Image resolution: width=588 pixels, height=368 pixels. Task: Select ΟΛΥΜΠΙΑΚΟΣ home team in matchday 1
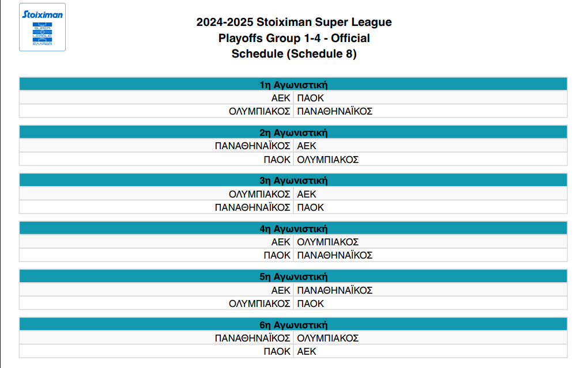[x=259, y=111]
